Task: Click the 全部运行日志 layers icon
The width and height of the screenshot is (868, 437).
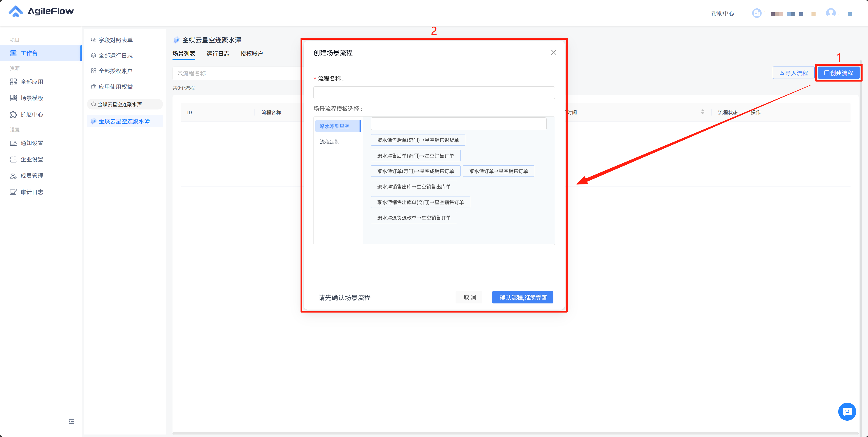Action: (94, 56)
